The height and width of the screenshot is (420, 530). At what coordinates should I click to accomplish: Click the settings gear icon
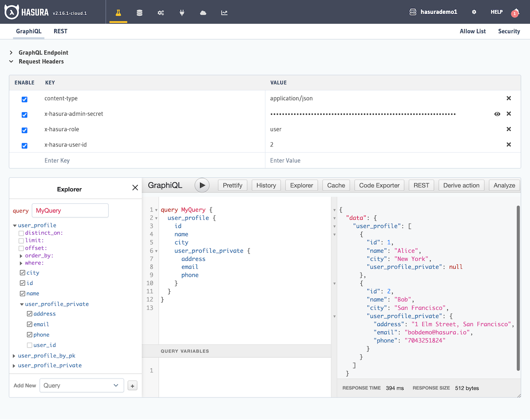point(474,12)
